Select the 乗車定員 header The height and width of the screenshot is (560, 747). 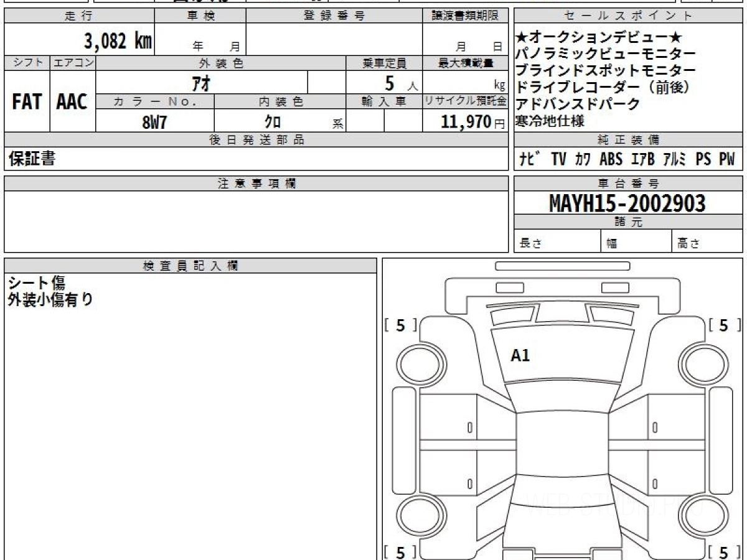click(384, 63)
